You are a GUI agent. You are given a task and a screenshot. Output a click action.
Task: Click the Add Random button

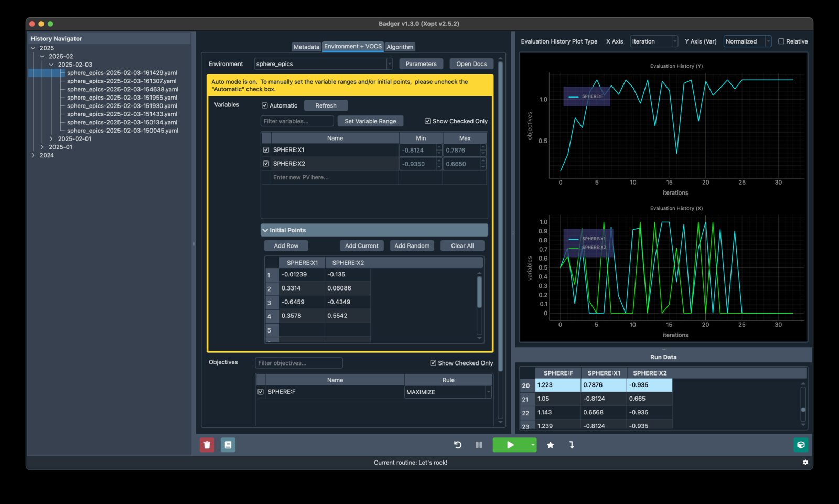(x=412, y=246)
